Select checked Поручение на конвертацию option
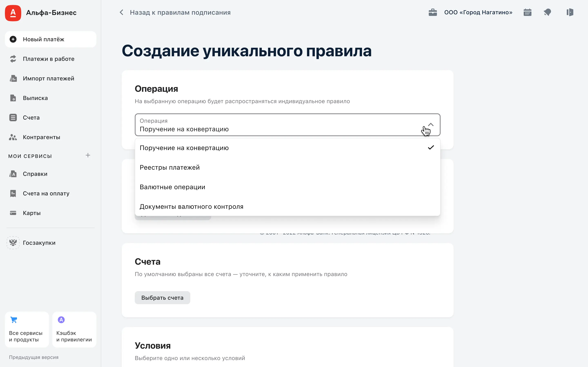Screen dimensions: 588x367 (184, 148)
